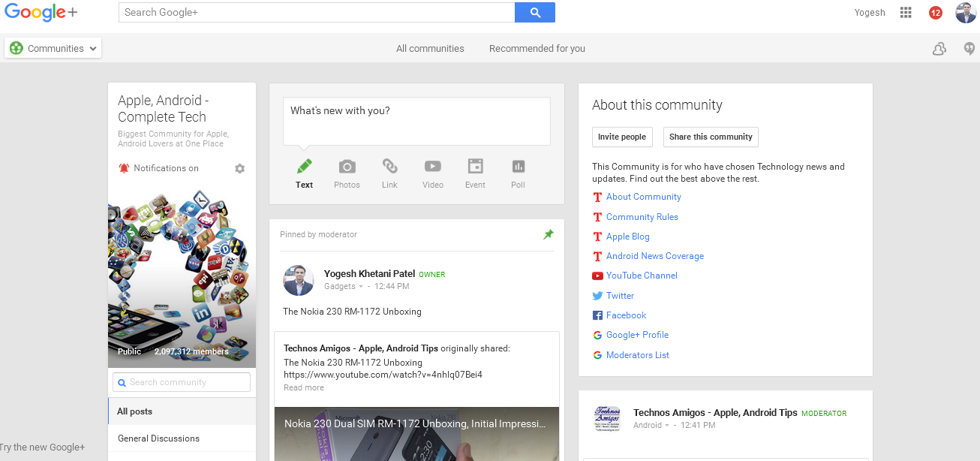980x461 pixels.
Task: Click the Search community field
Action: [x=182, y=382]
